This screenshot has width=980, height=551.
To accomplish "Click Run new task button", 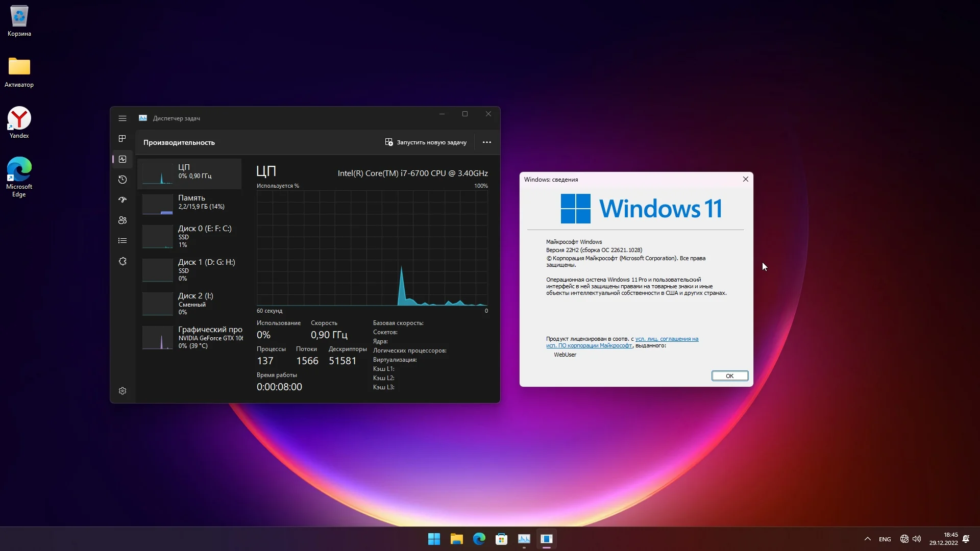I will (x=426, y=142).
